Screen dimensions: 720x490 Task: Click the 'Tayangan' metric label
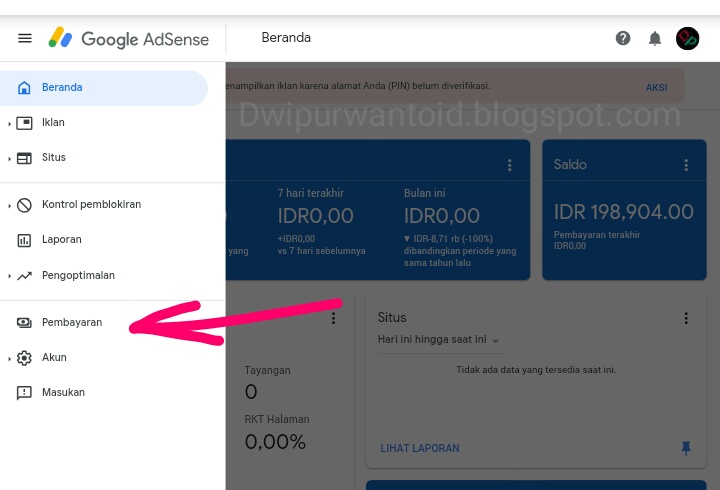[267, 371]
